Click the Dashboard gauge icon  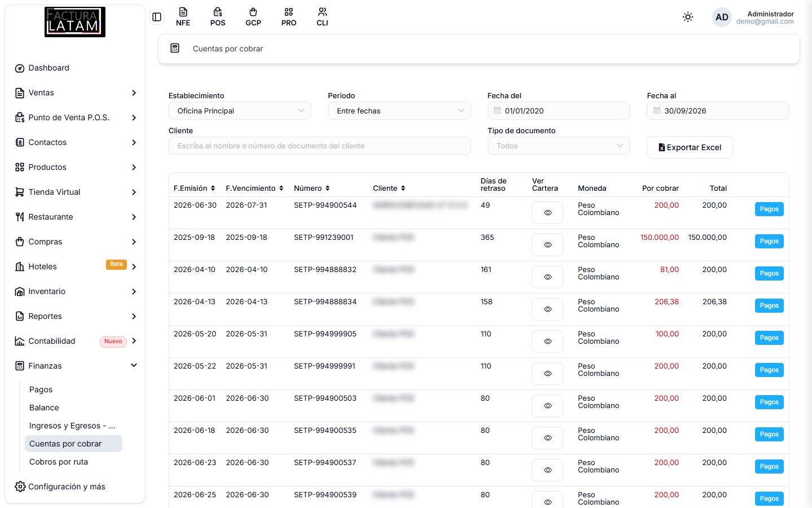[20, 68]
